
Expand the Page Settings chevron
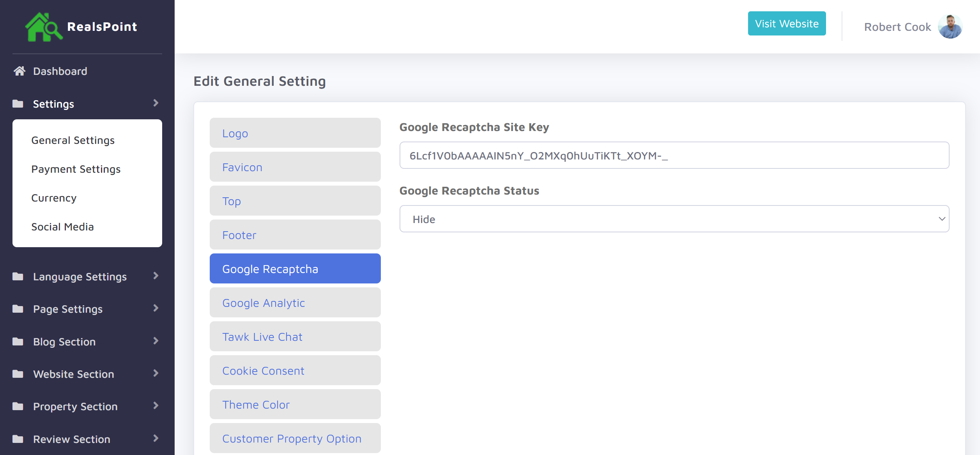pyautogui.click(x=156, y=308)
